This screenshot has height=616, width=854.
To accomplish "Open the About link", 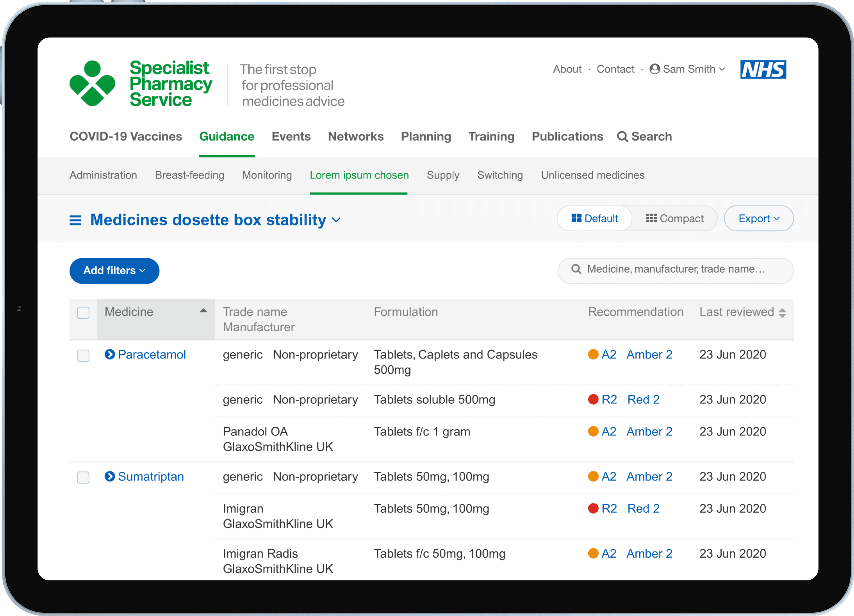I will coord(567,69).
